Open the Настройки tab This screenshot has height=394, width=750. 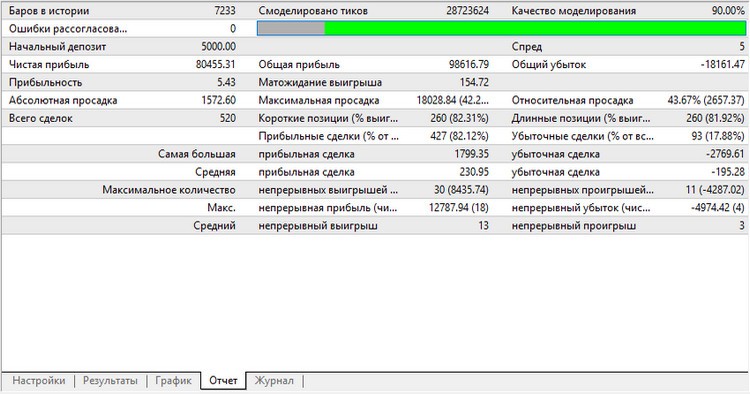tap(39, 381)
